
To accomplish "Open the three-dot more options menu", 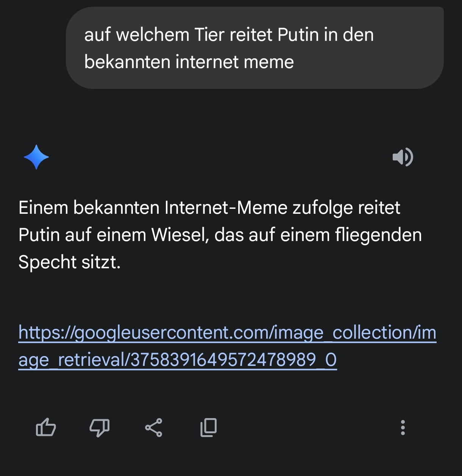I will click(403, 428).
